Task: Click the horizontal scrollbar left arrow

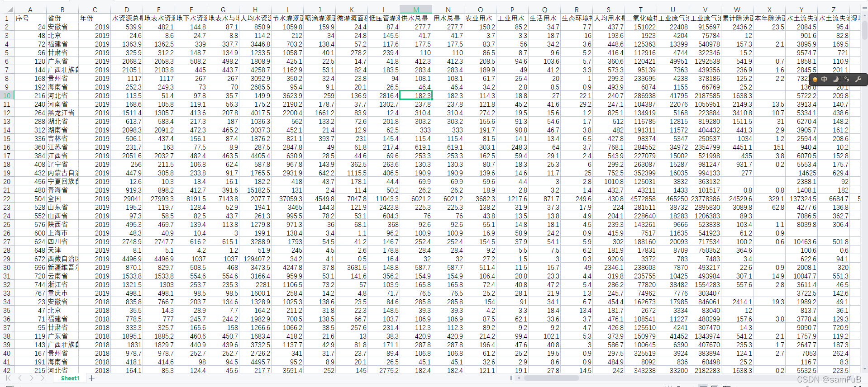Action: (x=520, y=378)
